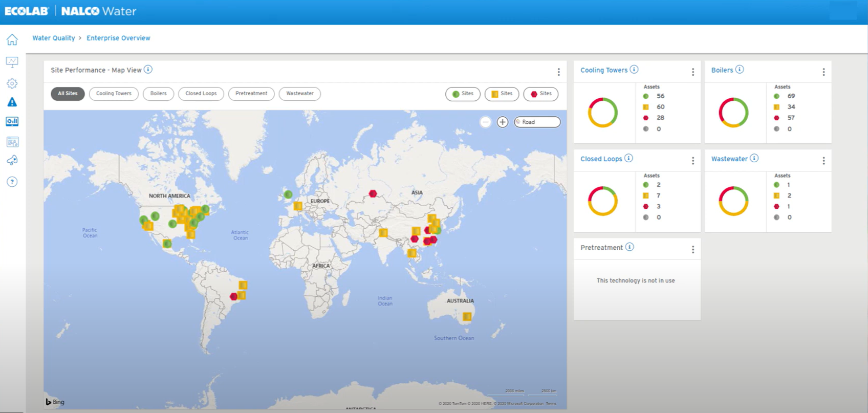The image size is (868, 413).
Task: Open the monitor chart sidebar icon
Action: click(12, 62)
